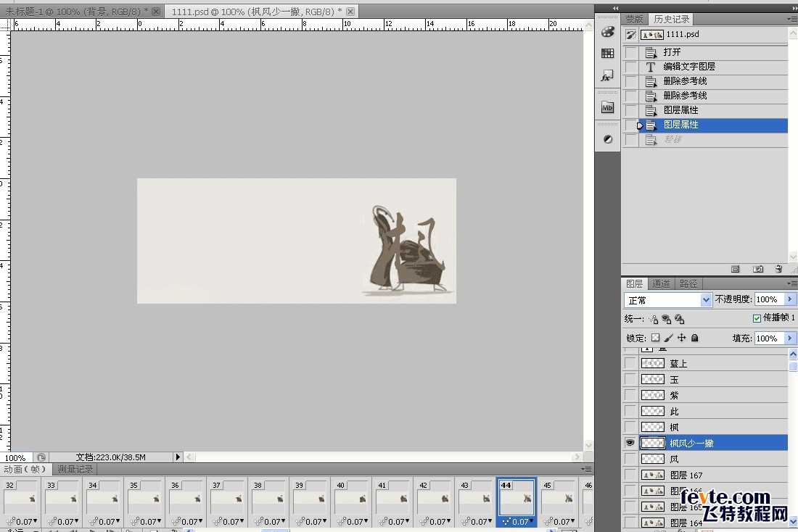Viewport: 798px width, 532px height.
Task: Open the opacity slider arrow
Action: [x=790, y=299]
